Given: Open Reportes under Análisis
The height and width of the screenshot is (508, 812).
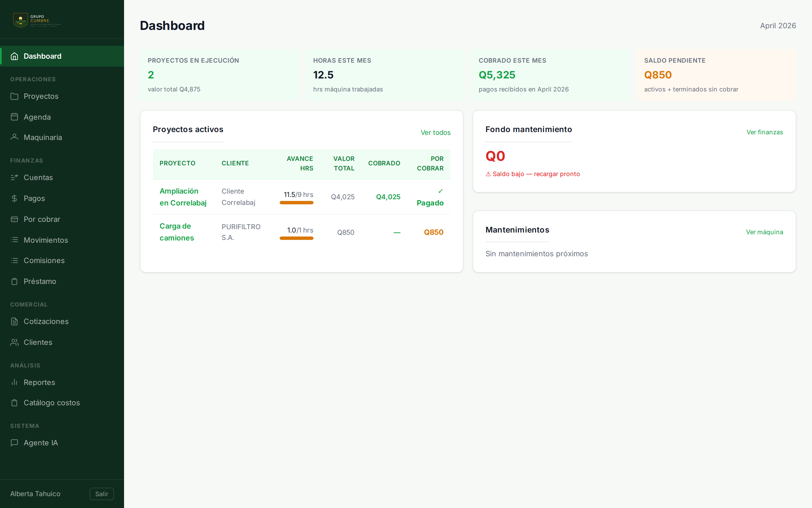Looking at the screenshot, I should (x=62, y=382).
